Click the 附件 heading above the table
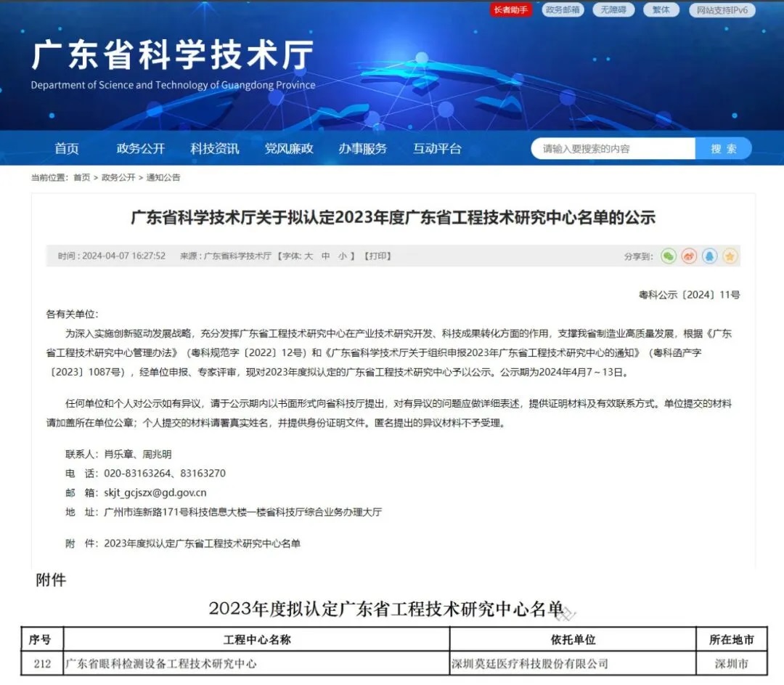 [51, 580]
